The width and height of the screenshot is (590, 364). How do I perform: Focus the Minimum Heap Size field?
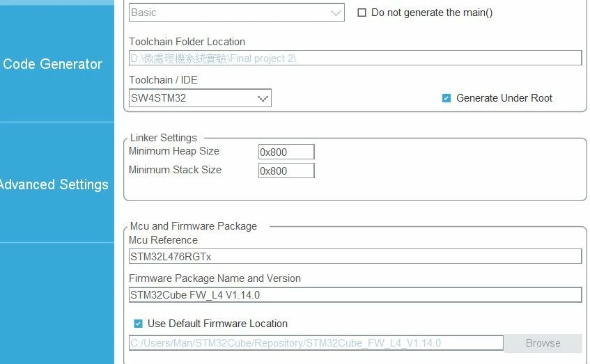click(286, 152)
